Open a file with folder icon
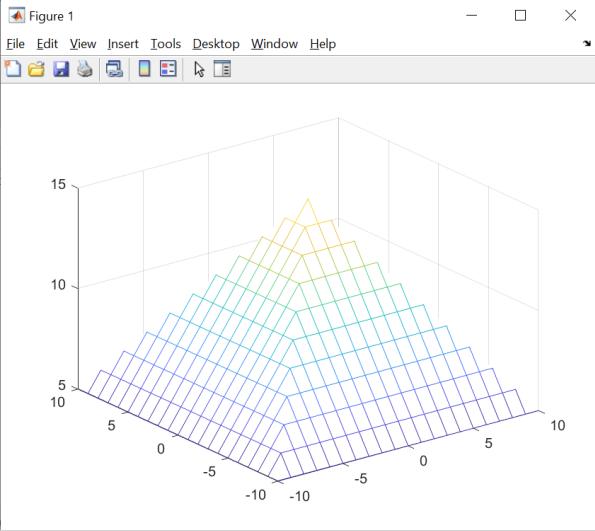Image resolution: width=595 pixels, height=531 pixels. (x=36, y=69)
